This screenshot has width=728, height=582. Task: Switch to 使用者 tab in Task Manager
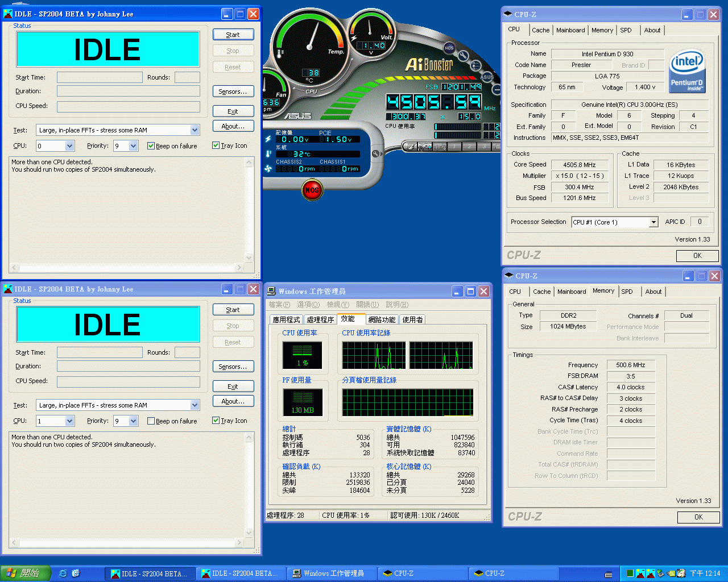(413, 319)
